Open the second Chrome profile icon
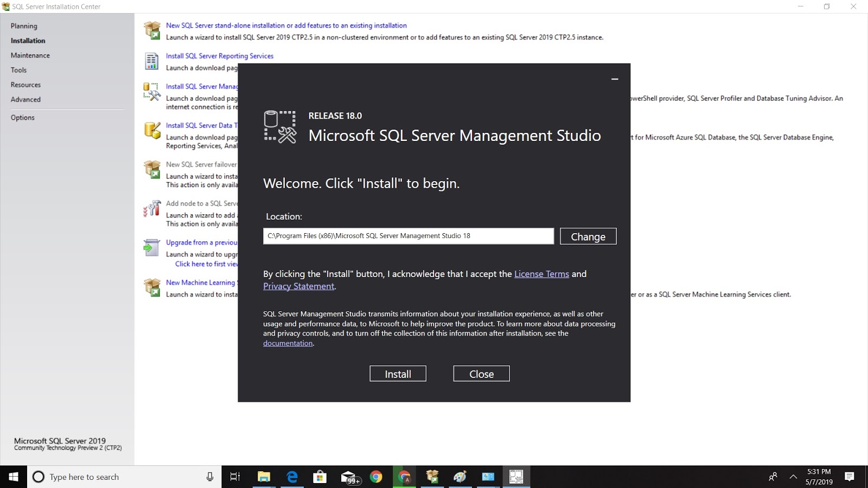The image size is (868, 488). [404, 477]
